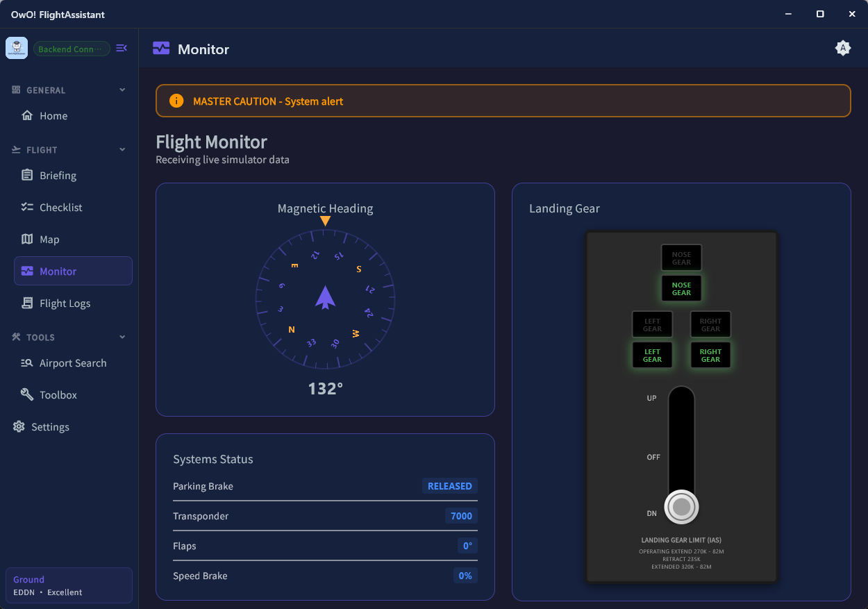Open Flight Logs
The height and width of the screenshot is (609, 868).
[x=73, y=303]
